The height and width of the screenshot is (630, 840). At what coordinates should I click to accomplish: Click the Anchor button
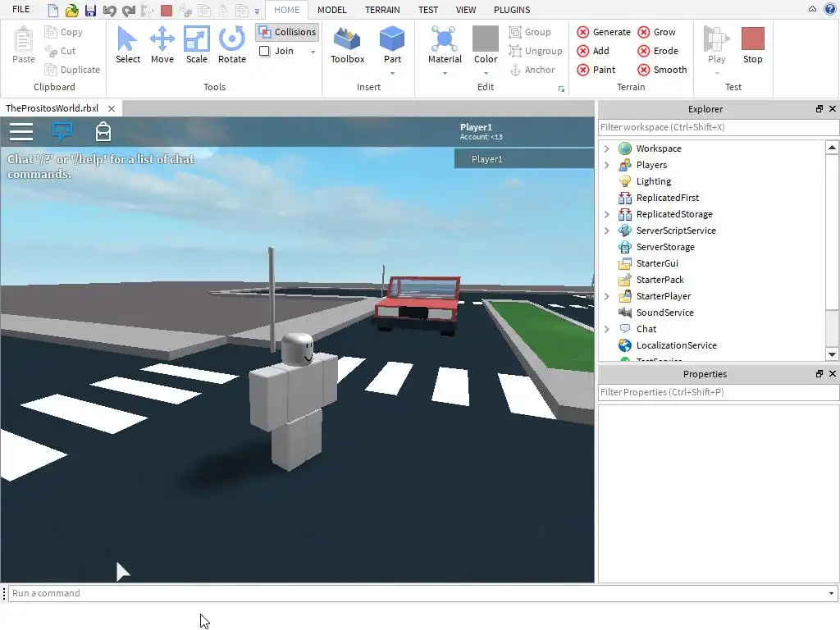[532, 70]
